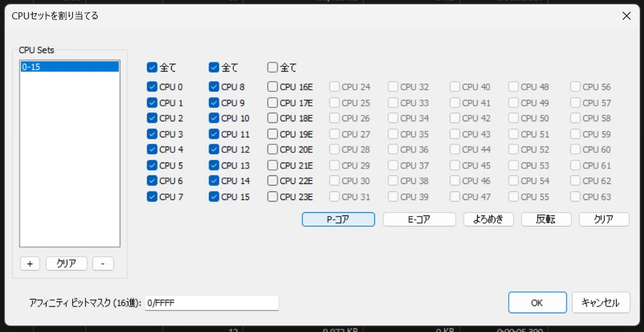
Task: Enable the CPU 16E checkbox
Action: point(273,87)
